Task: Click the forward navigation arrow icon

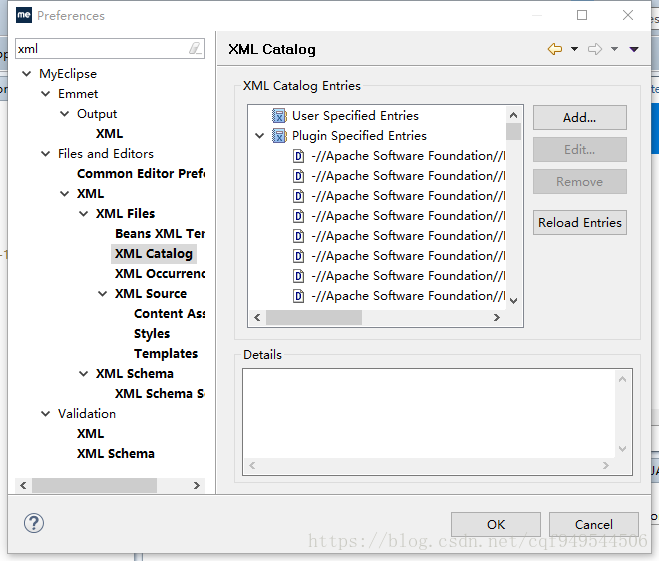Action: [x=595, y=49]
